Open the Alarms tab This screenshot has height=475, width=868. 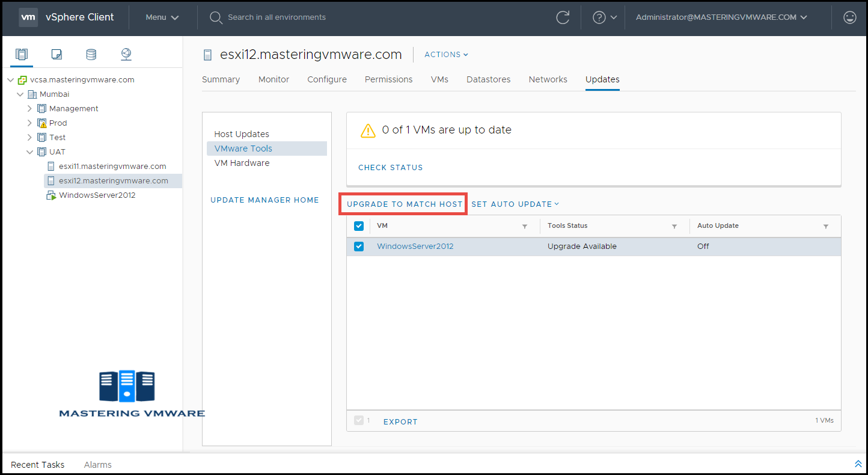(98, 465)
